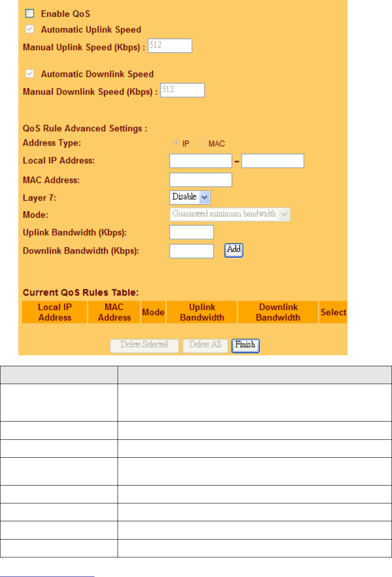Click the Uplink Bandwidth column header
392x577 pixels.
click(202, 312)
